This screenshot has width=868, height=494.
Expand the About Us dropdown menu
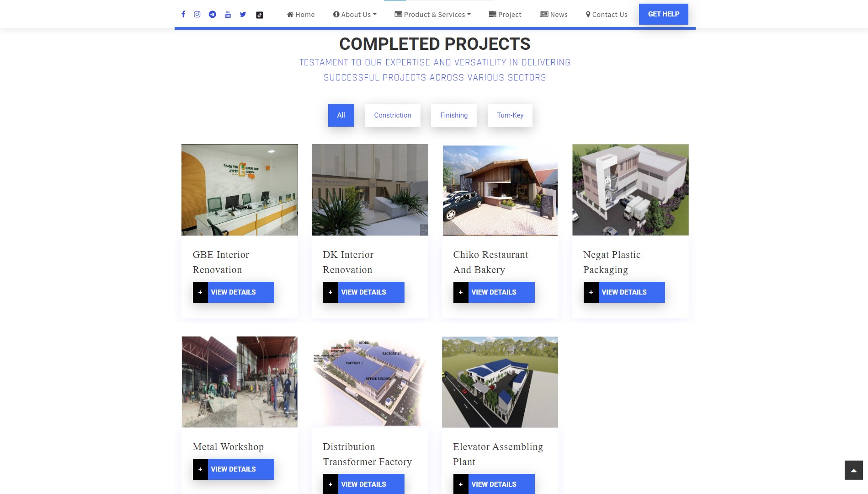click(355, 15)
